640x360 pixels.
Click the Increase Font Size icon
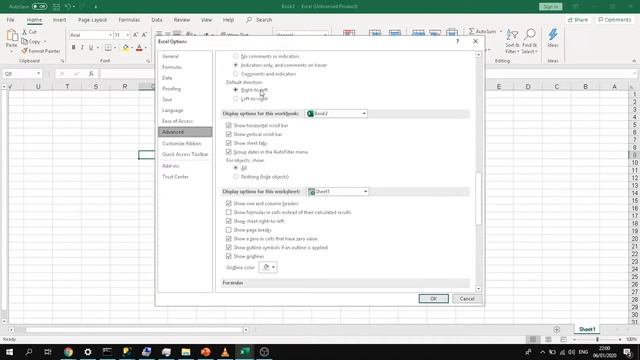pos(136,35)
